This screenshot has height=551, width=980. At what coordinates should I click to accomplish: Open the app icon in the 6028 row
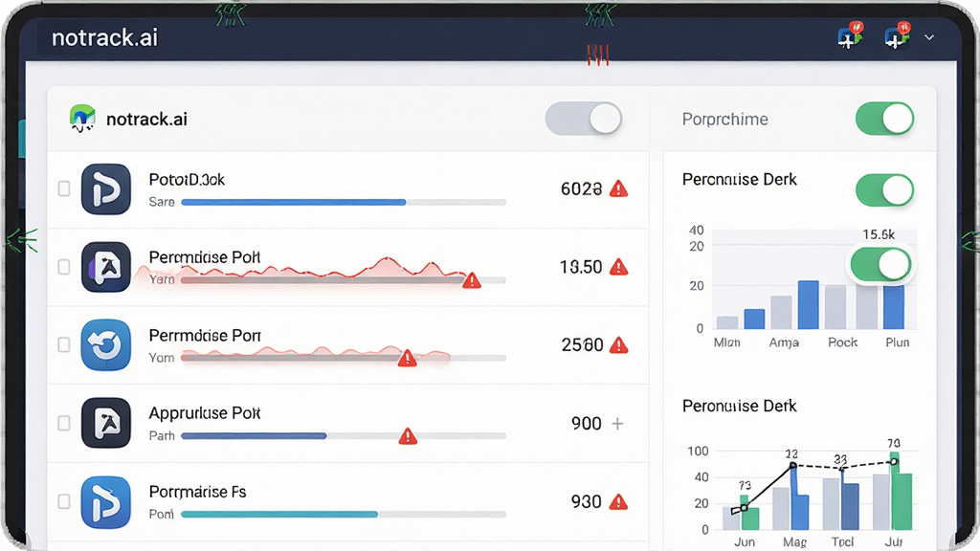click(x=106, y=189)
